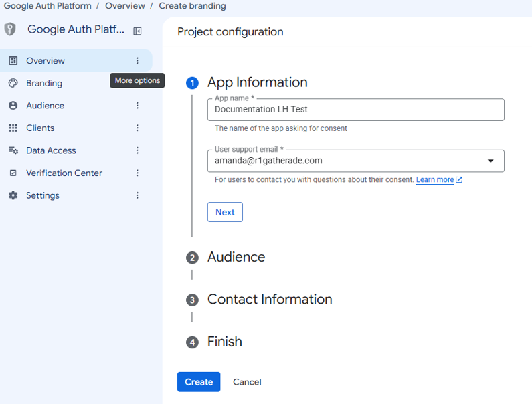Click the text "The name of the app asking for consent"
Screen dimensions: 532x404
[281, 128]
